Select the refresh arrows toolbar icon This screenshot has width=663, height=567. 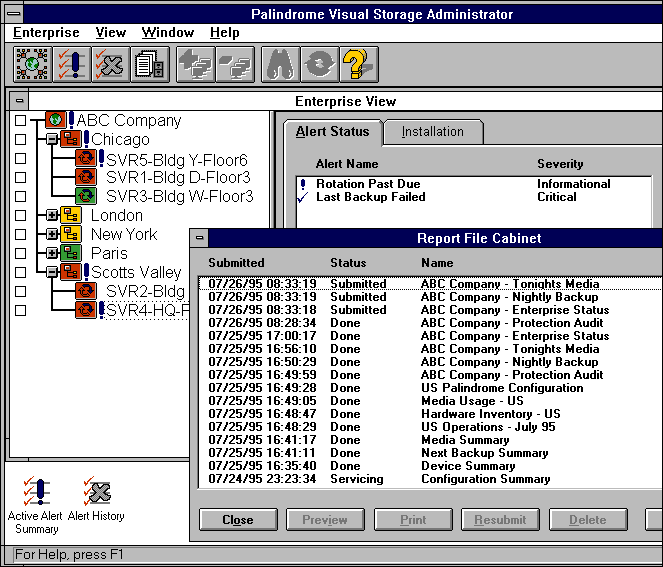320,64
